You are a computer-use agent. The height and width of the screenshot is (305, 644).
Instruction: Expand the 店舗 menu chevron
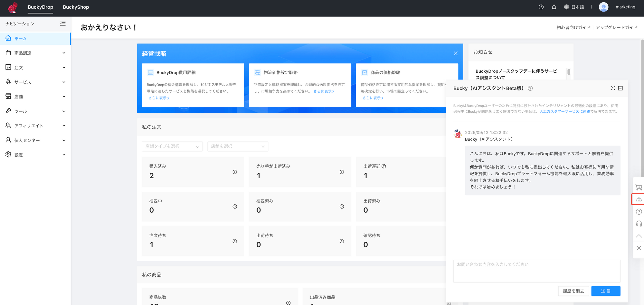tap(64, 96)
